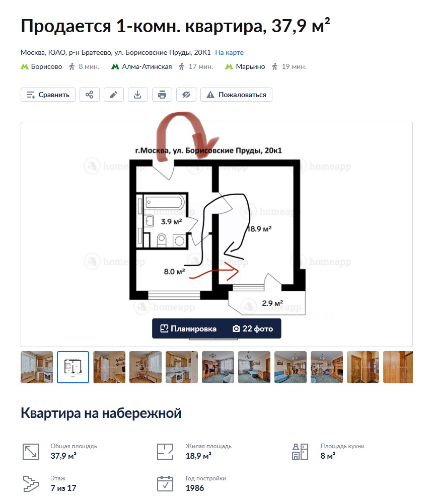Click the pencil edit note icon

(114, 95)
